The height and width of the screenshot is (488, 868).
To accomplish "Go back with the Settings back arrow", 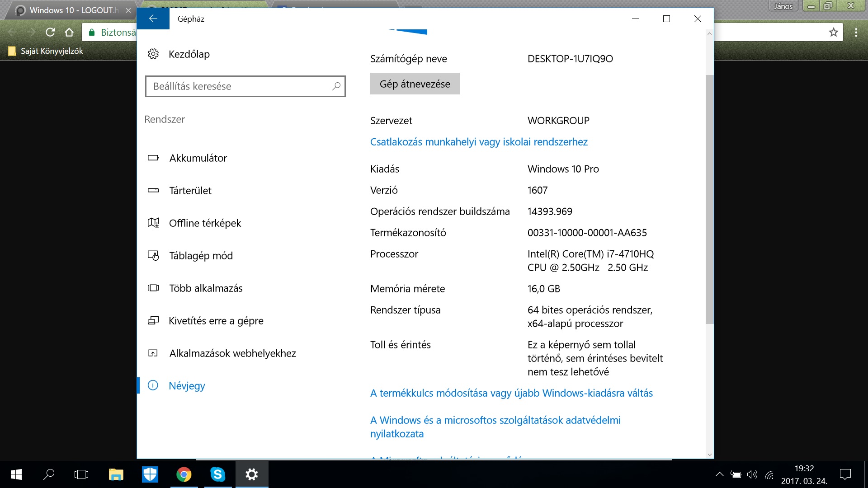I will pos(153,19).
